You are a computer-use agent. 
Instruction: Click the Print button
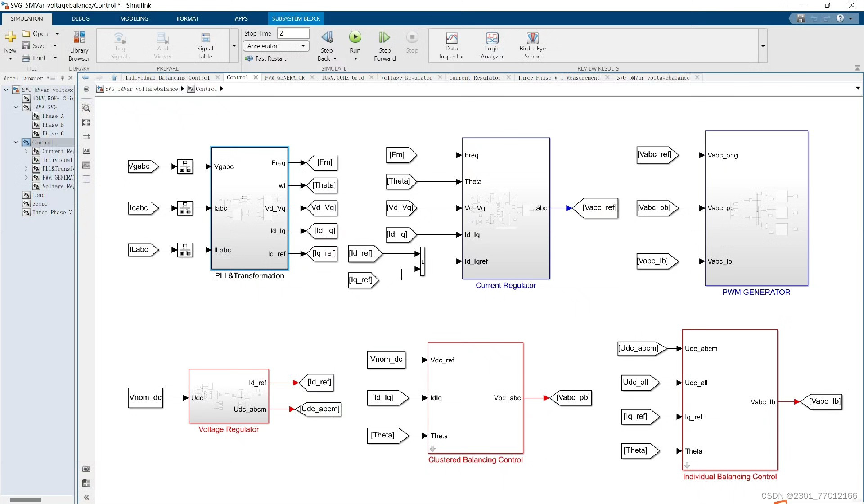[x=34, y=58]
